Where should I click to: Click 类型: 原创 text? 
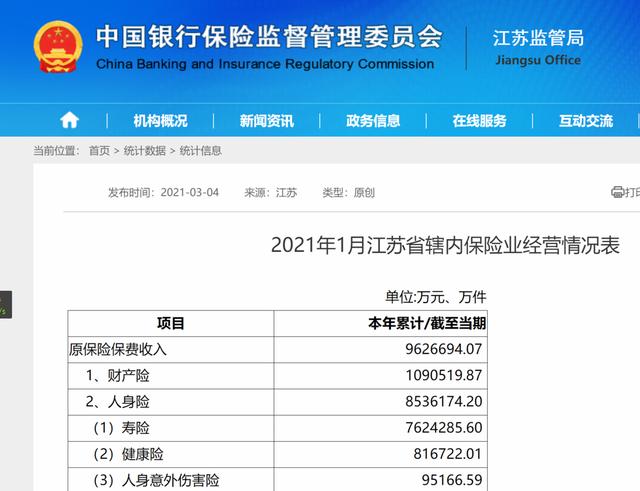[x=349, y=192]
